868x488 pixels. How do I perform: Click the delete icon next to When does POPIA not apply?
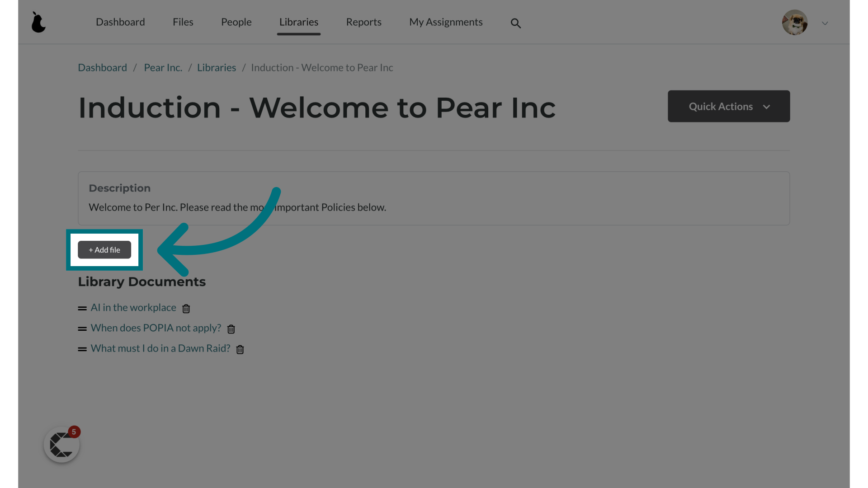(231, 329)
